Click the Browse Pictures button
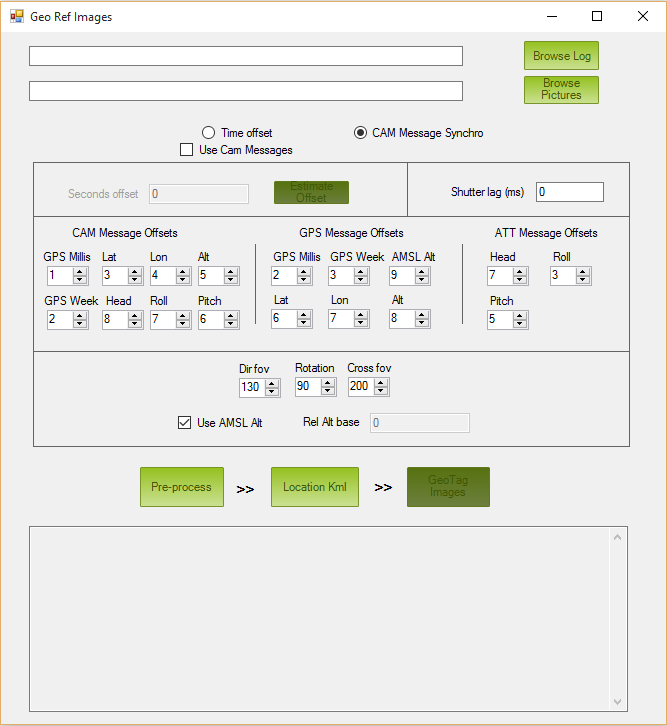 561,89
